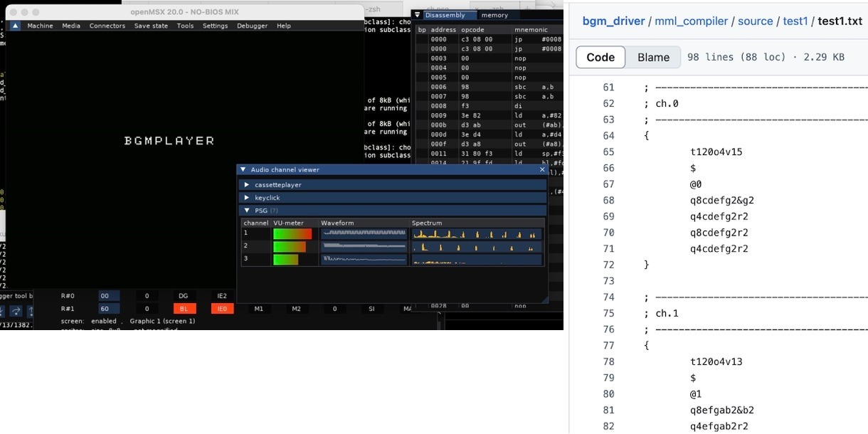Toggle the DG bit in R#0
Image resolution: width=868 pixels, height=434 pixels.
coord(184,296)
